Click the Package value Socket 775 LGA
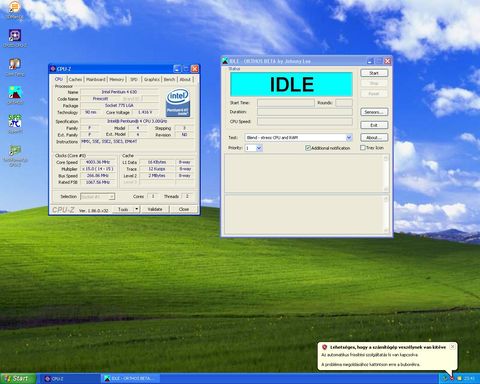This screenshot has height=384, width=480. [119, 105]
